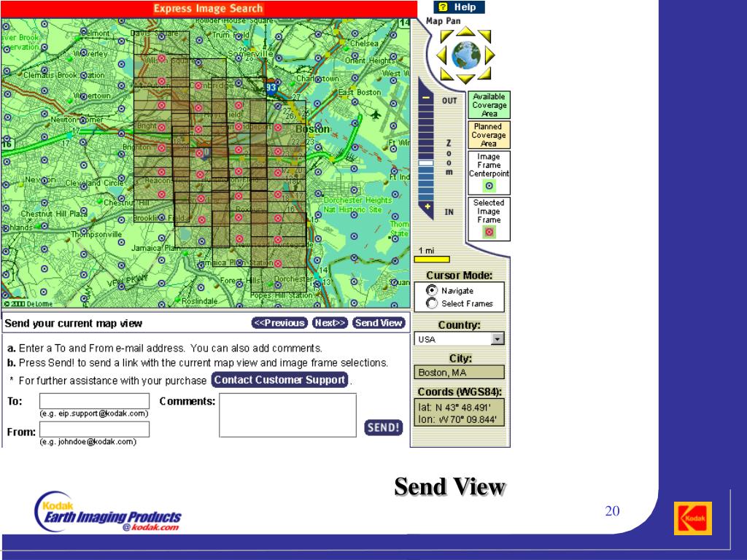Click the SEND! button
This screenshot has height=560, width=747.
point(384,427)
